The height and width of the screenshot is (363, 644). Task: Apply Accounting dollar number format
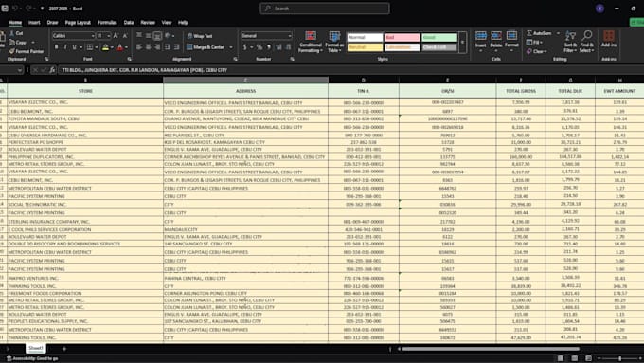click(x=245, y=47)
